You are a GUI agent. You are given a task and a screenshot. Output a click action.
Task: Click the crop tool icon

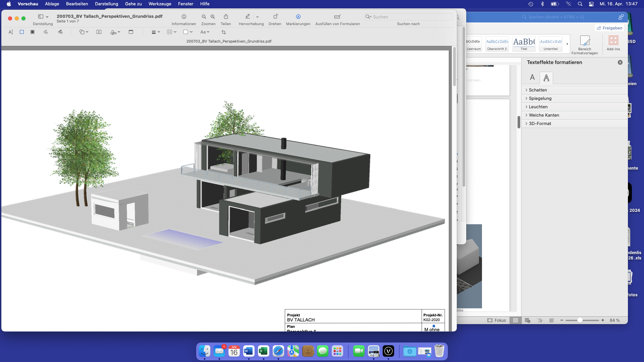tap(224, 32)
